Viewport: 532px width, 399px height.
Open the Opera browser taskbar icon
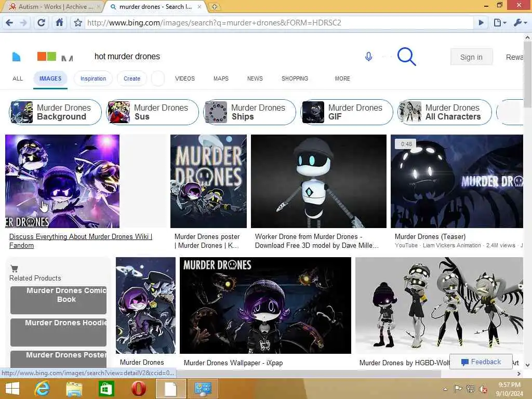[138, 389]
